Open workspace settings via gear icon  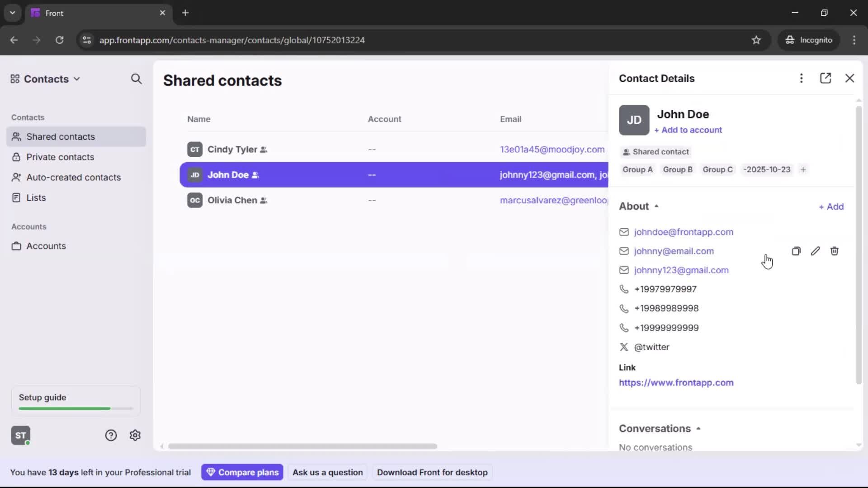135,435
